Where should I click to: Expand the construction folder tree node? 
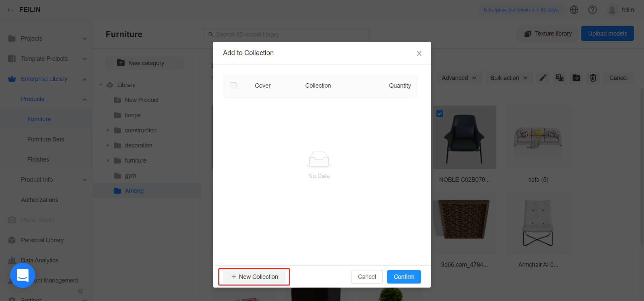pos(108,130)
